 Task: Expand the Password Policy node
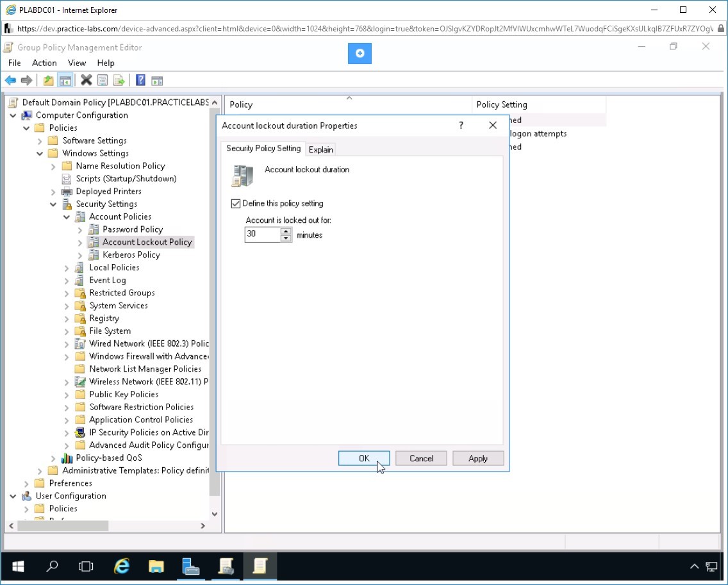coord(80,230)
